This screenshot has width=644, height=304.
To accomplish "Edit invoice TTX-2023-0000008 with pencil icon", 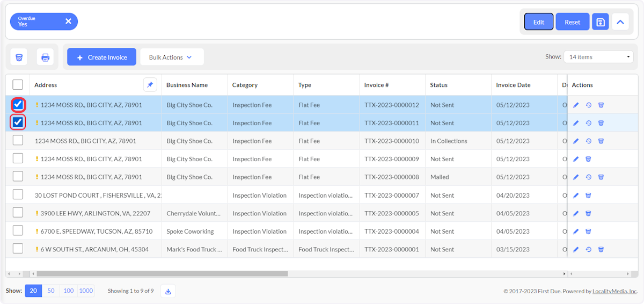I will (576, 177).
